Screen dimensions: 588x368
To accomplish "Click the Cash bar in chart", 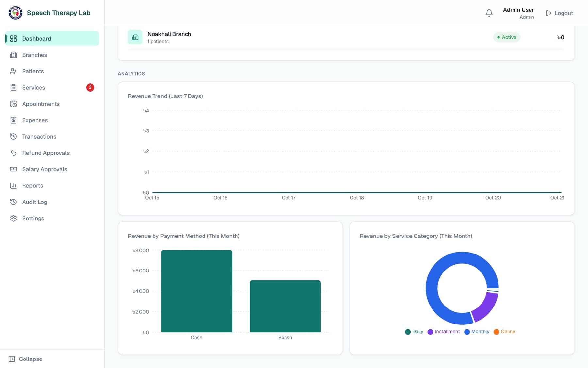I will click(197, 291).
